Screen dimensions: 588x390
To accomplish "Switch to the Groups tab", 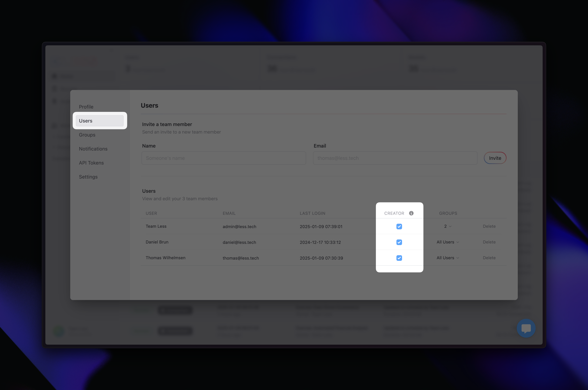I will pos(87,135).
